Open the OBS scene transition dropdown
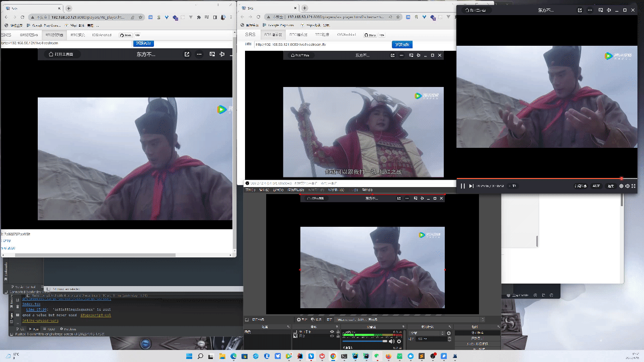644x362 pixels. (427, 333)
